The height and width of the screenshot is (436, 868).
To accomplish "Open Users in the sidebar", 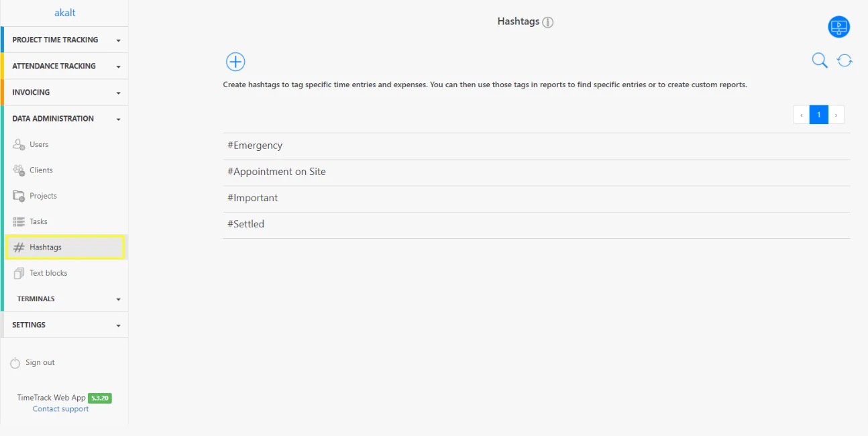I will point(39,144).
